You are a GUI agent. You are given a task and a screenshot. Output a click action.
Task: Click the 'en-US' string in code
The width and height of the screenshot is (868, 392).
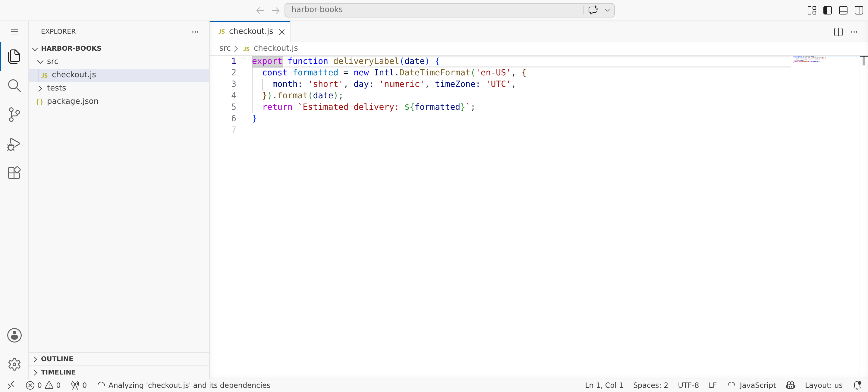pos(493,72)
